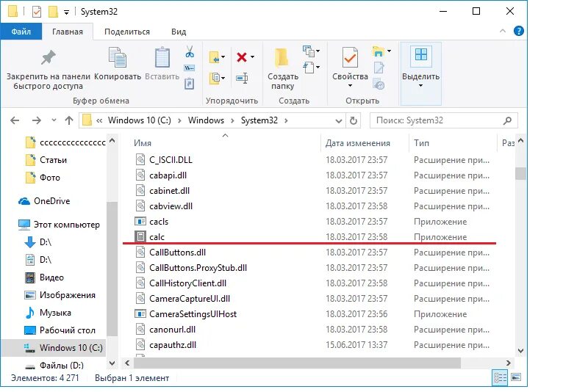Open OneDrive in the navigation pane
Viewport: 588px width, 392px height.
(44, 201)
